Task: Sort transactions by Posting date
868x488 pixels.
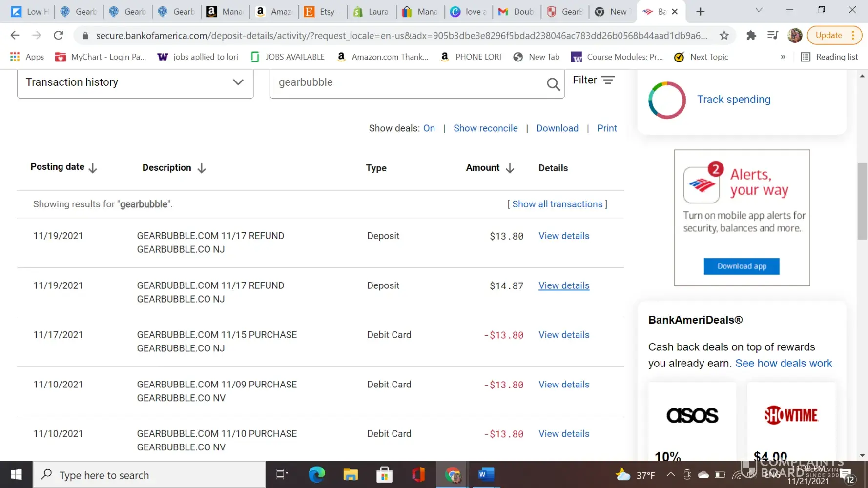Action: point(63,167)
